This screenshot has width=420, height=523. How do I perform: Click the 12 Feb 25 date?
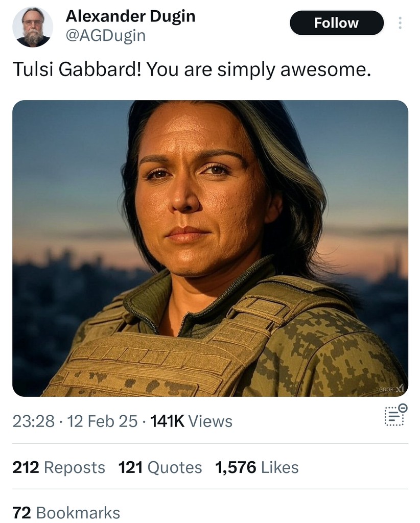pos(102,421)
